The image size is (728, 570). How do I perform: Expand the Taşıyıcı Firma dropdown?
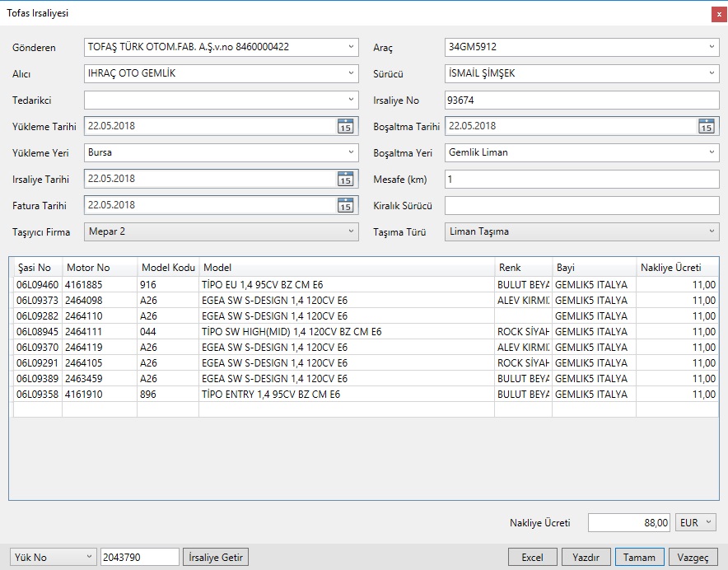351,231
